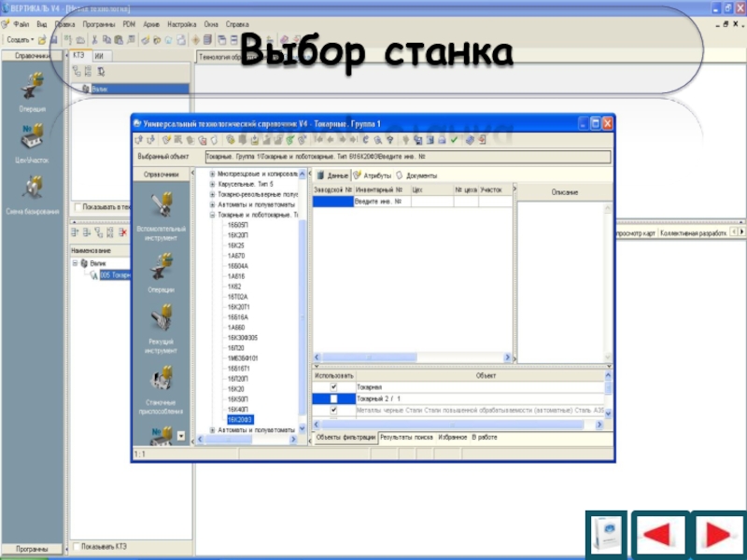Click the red X delete icon above Наименование
Screen dimensions: 747x560
pos(122,232)
